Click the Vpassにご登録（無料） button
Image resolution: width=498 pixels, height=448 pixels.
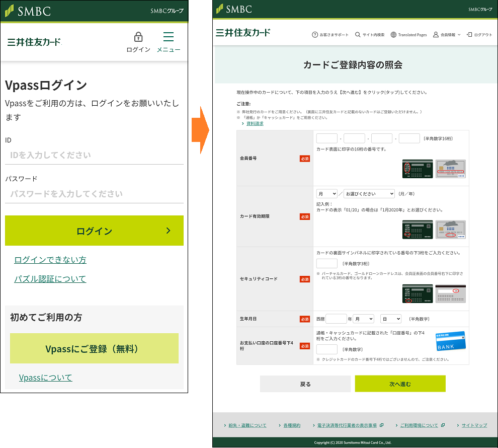tap(94, 348)
